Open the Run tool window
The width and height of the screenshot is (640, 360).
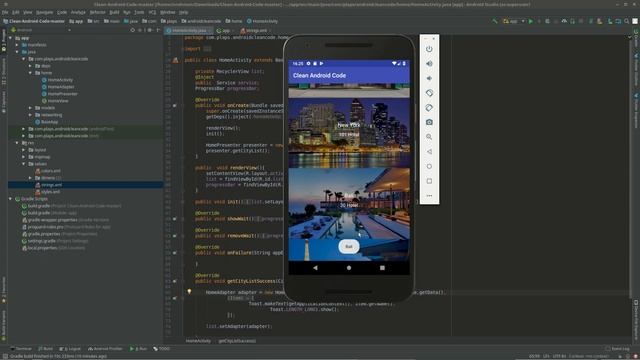138,349
